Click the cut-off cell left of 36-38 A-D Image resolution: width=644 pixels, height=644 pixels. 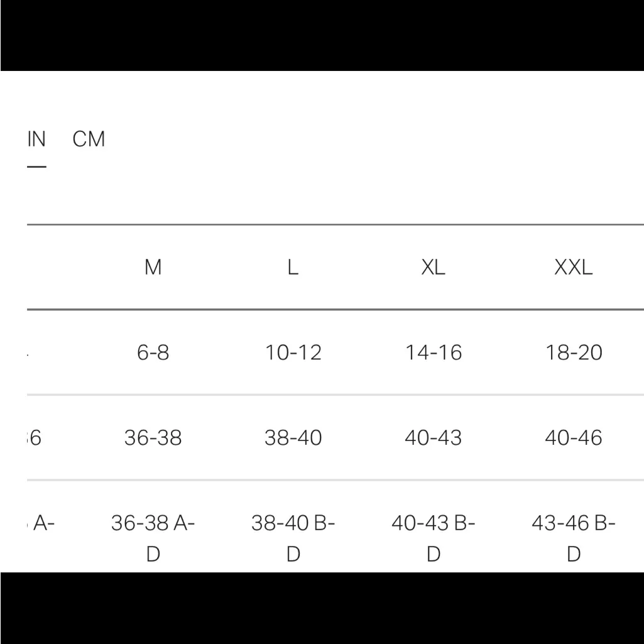point(41,523)
